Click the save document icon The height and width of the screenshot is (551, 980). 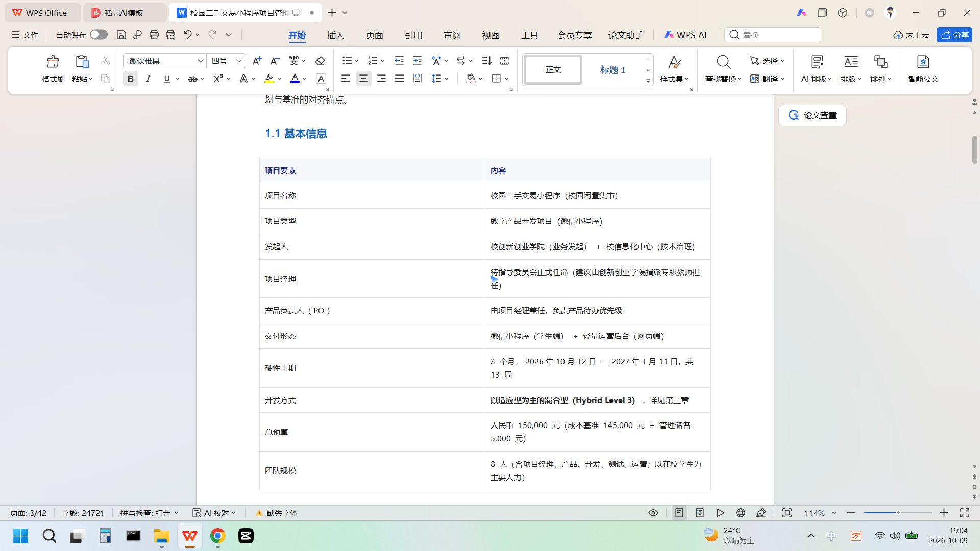tap(121, 35)
